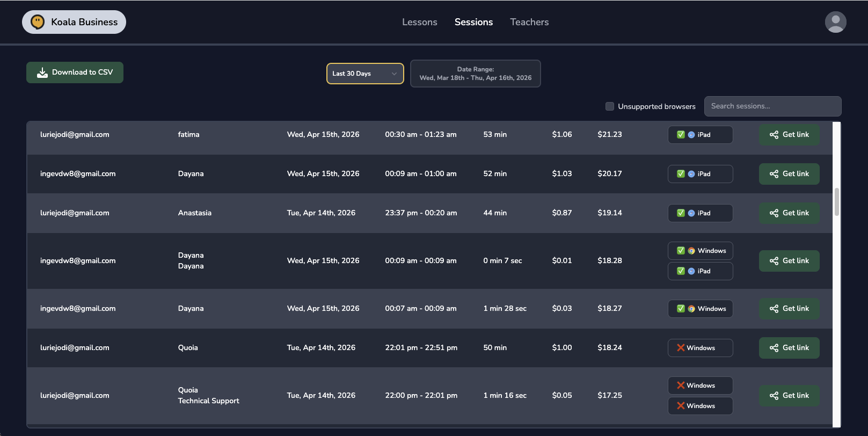
Task: Click Windows badge in 0 min 7 sec row
Action: click(x=700, y=251)
